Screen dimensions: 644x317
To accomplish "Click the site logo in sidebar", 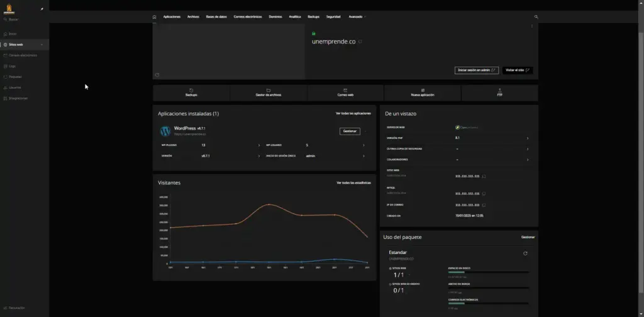I will click(9, 9).
